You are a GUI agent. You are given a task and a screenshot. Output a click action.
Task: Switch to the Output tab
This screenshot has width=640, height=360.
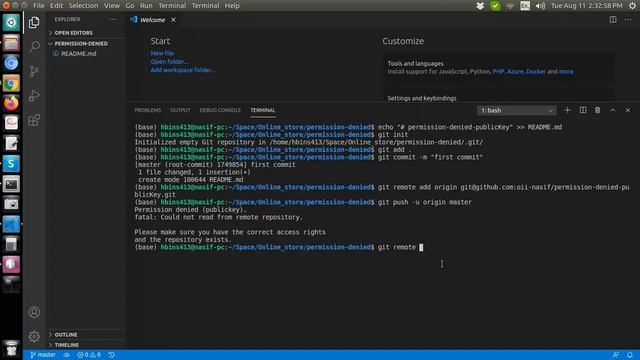click(180, 110)
